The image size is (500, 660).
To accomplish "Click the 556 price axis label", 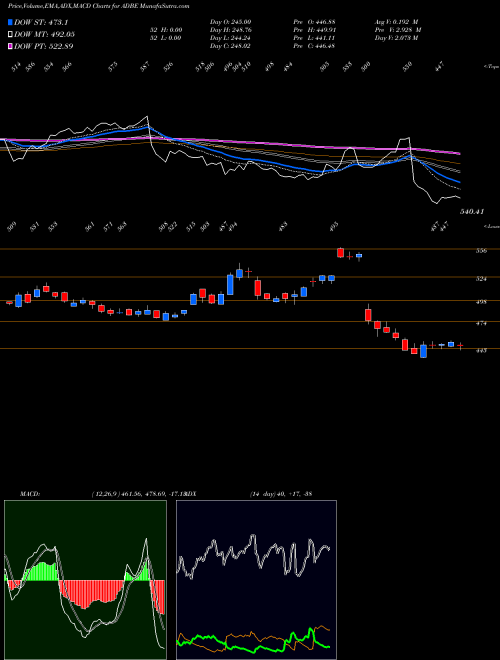I will pos(481,251).
